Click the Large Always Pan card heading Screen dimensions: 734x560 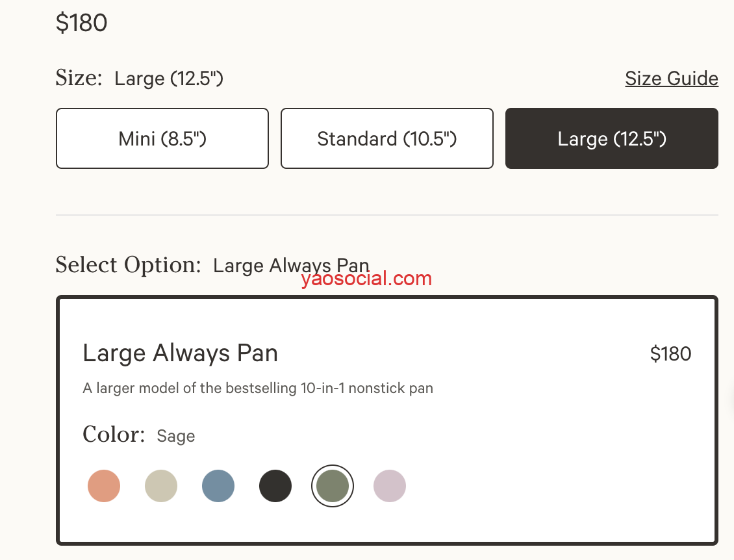click(180, 353)
